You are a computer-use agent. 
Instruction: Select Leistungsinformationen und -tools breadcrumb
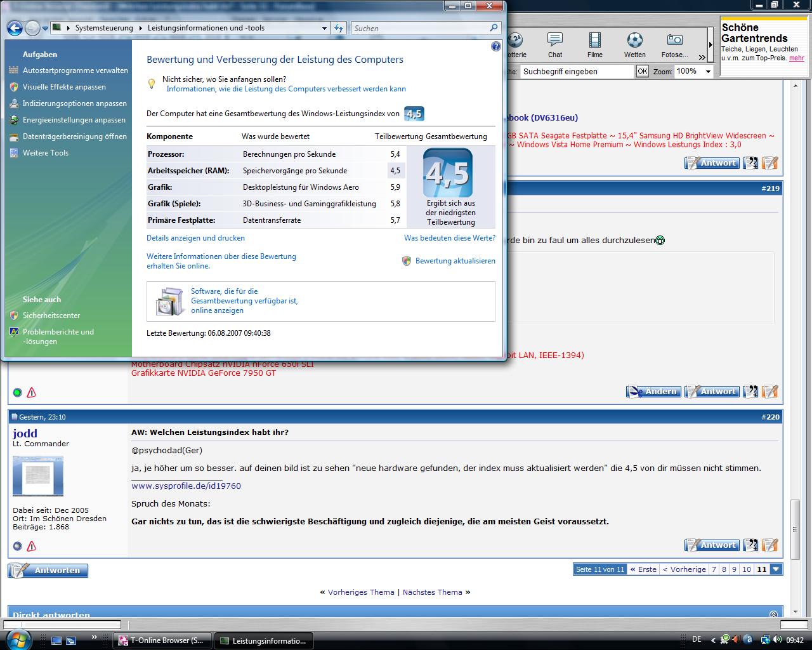pyautogui.click(x=206, y=28)
